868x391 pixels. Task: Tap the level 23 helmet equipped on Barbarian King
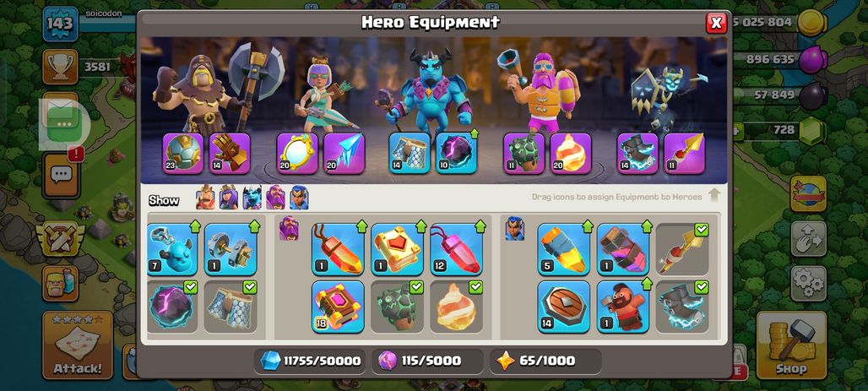[x=182, y=154]
